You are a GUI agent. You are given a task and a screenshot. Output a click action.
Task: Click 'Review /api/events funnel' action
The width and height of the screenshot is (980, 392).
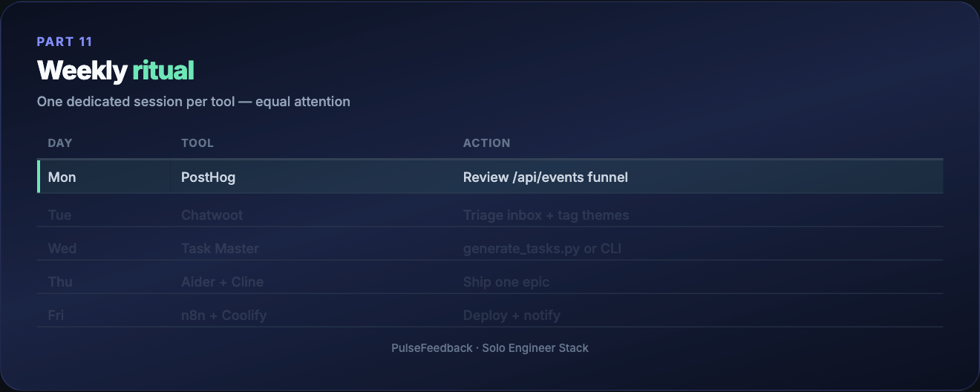pyautogui.click(x=546, y=177)
